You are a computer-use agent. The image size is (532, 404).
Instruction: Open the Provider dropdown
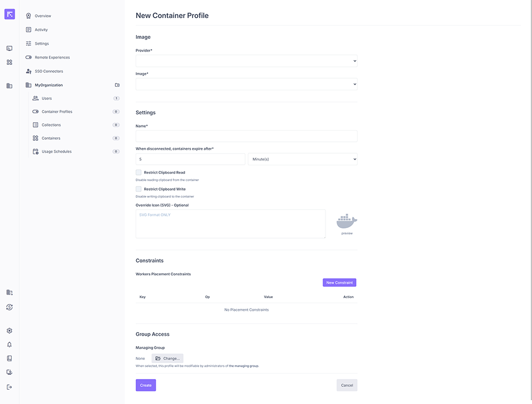246,61
